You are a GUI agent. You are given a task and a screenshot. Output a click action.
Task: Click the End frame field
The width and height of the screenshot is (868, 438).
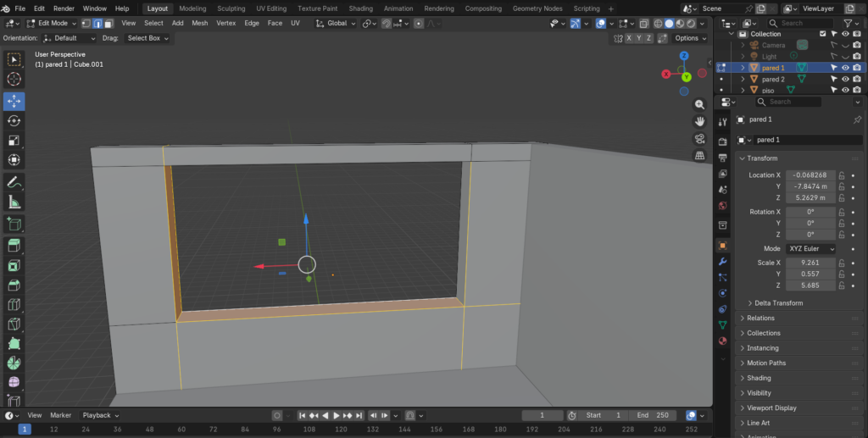click(x=653, y=415)
